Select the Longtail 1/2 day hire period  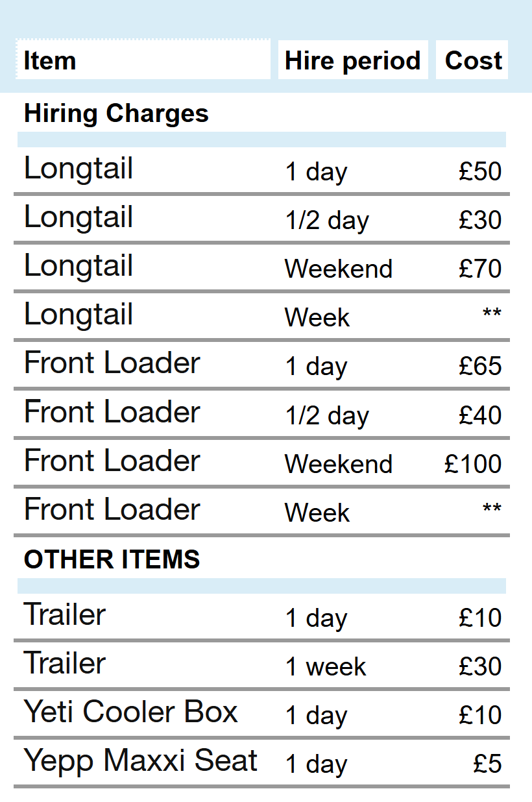point(327,221)
